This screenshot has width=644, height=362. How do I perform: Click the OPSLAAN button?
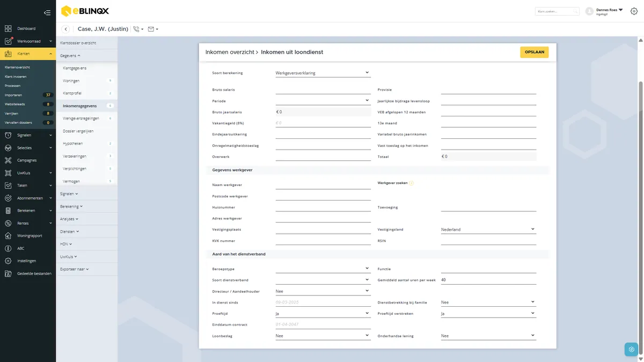pyautogui.click(x=534, y=52)
